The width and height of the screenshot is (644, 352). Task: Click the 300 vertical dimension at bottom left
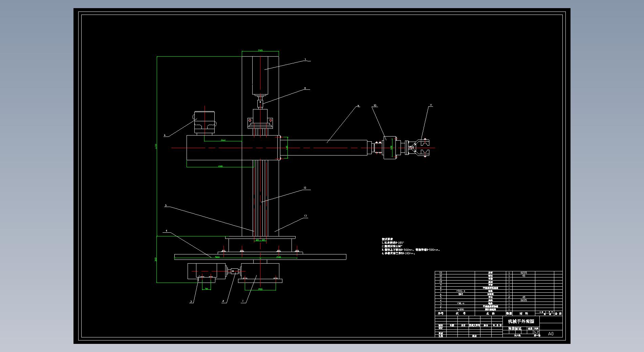tap(156, 259)
